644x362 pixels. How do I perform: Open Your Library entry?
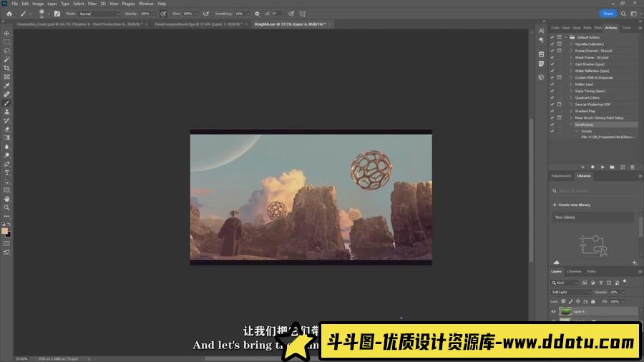click(x=592, y=217)
